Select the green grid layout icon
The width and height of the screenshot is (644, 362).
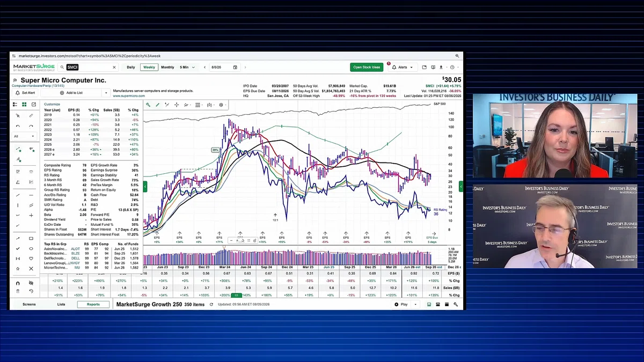24,105
